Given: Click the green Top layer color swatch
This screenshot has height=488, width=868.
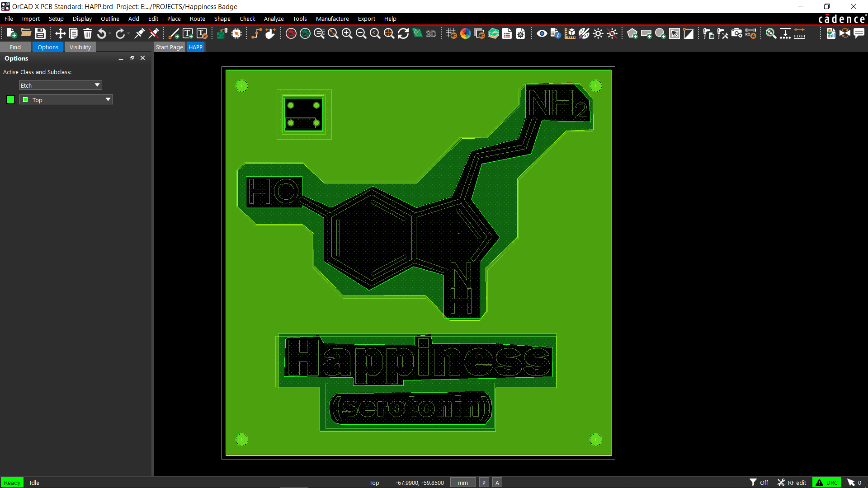Looking at the screenshot, I should click(11, 100).
